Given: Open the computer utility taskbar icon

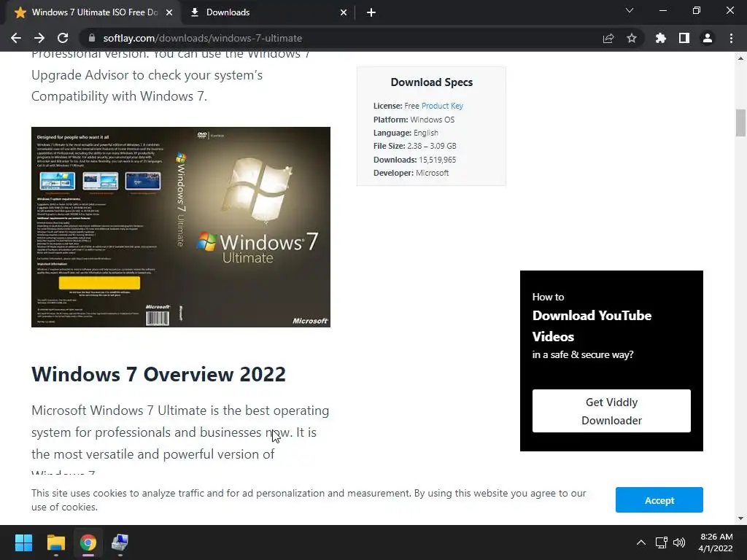Looking at the screenshot, I should [120, 542].
